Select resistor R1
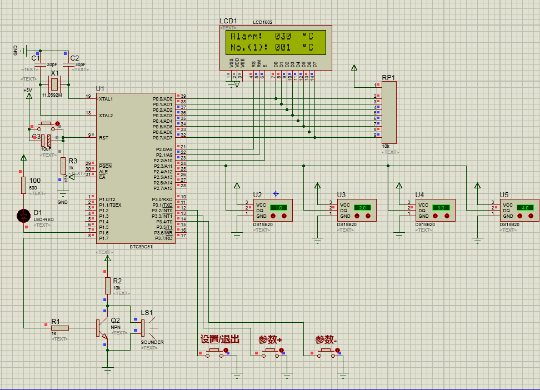This screenshot has width=540, height=390. pyautogui.click(x=60, y=328)
